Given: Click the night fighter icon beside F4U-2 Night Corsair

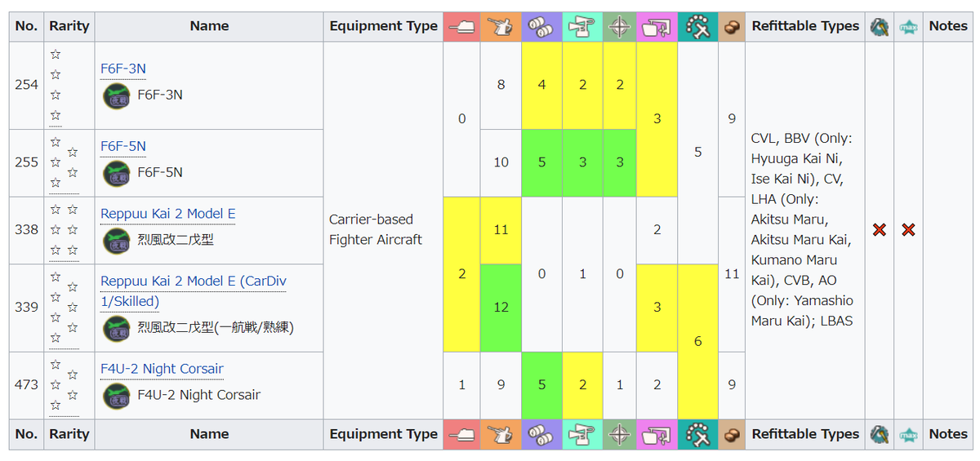Looking at the screenshot, I should tap(117, 396).
